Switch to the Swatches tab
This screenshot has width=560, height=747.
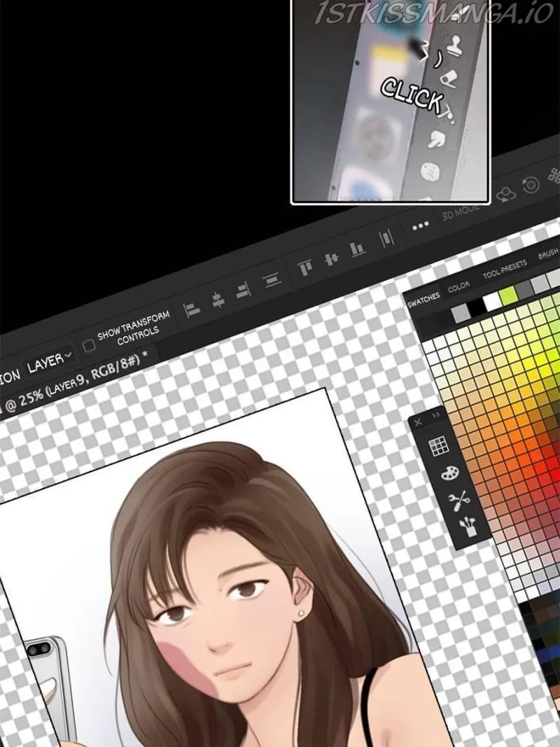[x=423, y=300]
